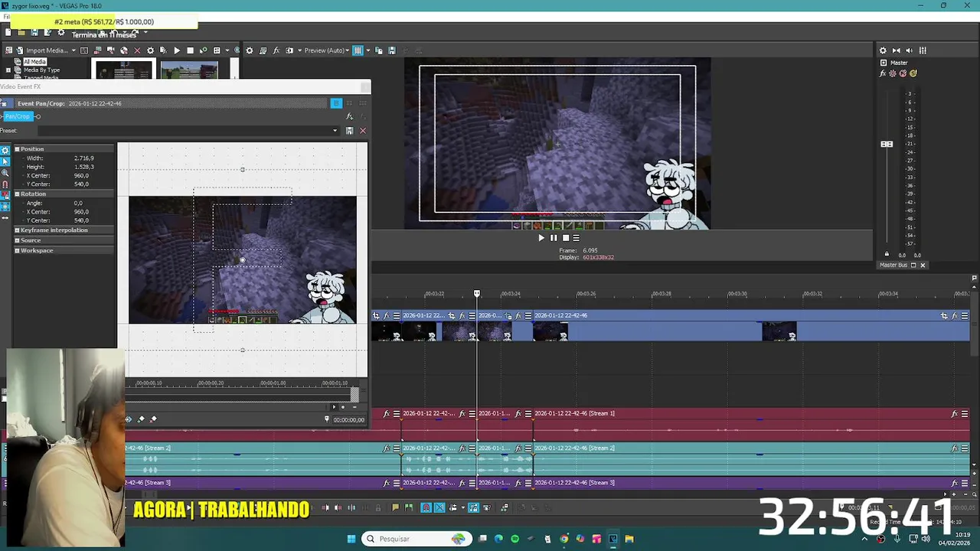Viewport: 980px width, 551px height.
Task: Open the Preview (Auto) quality dropdown
Action: click(x=327, y=51)
